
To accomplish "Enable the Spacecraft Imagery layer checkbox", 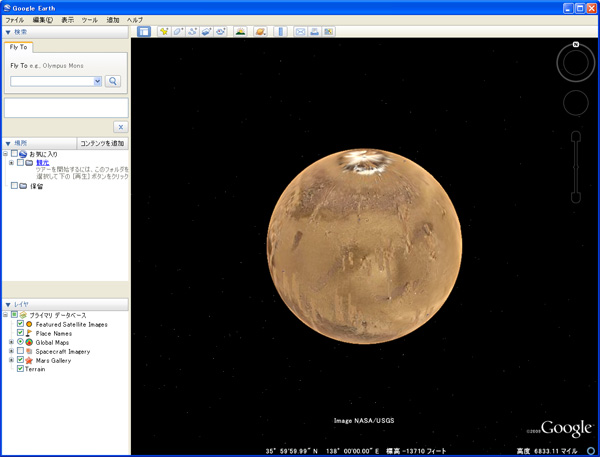I will pyautogui.click(x=20, y=351).
